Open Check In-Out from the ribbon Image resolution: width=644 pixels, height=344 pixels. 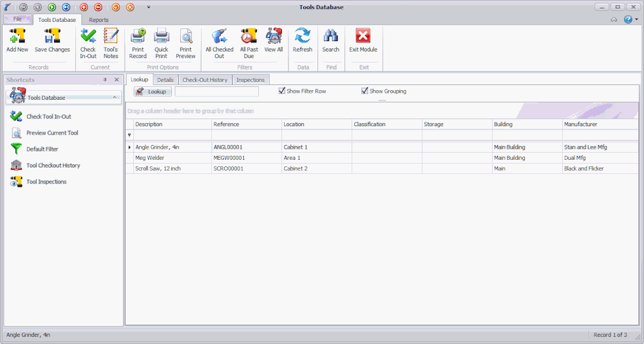click(88, 43)
